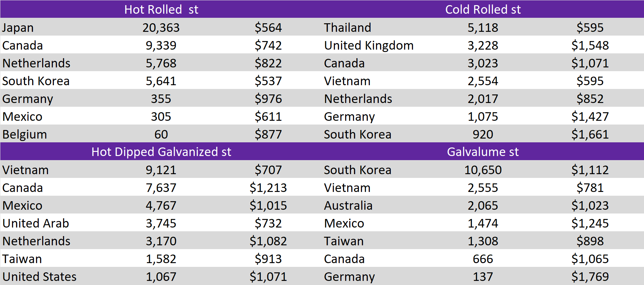Select the United States row label

tap(39, 276)
